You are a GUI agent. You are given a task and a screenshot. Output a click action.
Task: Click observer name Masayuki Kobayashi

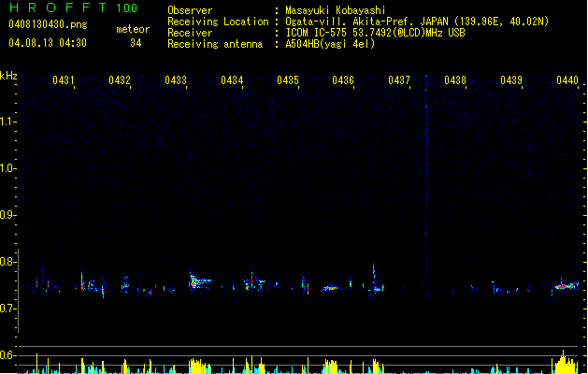(x=336, y=10)
